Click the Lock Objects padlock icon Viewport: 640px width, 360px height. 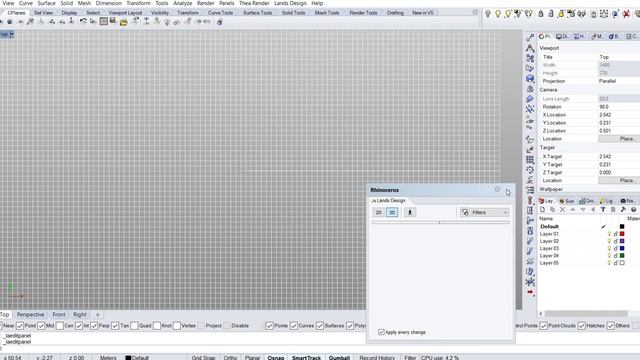pyautogui.click(x=541, y=14)
